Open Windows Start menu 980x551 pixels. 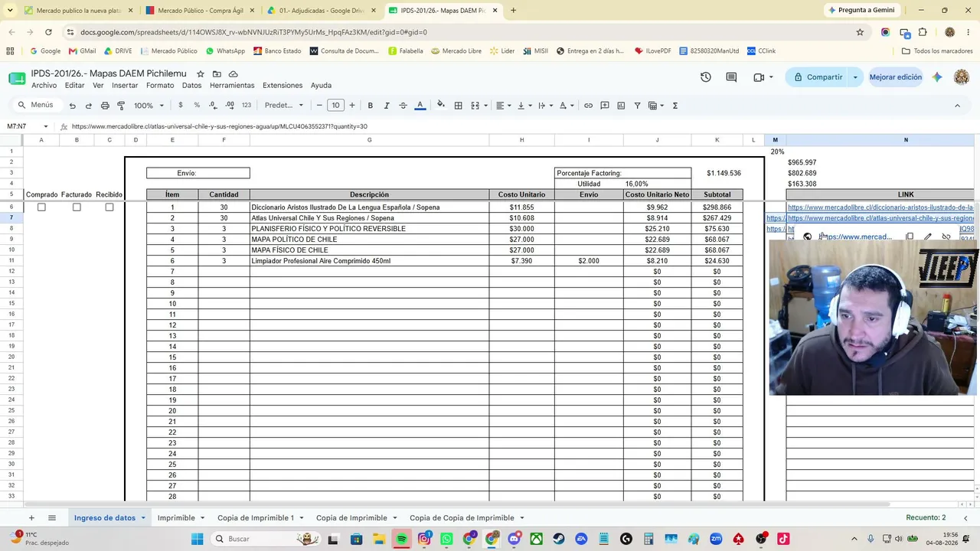(197, 539)
